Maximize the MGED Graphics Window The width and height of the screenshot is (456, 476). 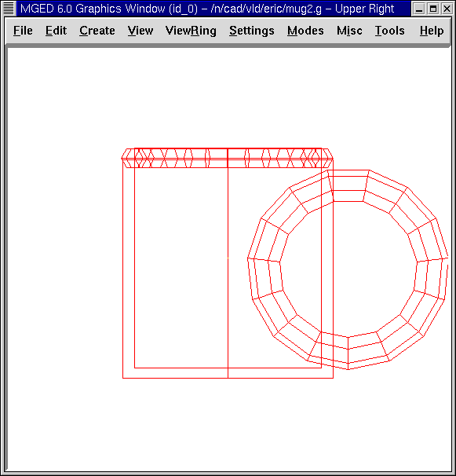(433, 9)
